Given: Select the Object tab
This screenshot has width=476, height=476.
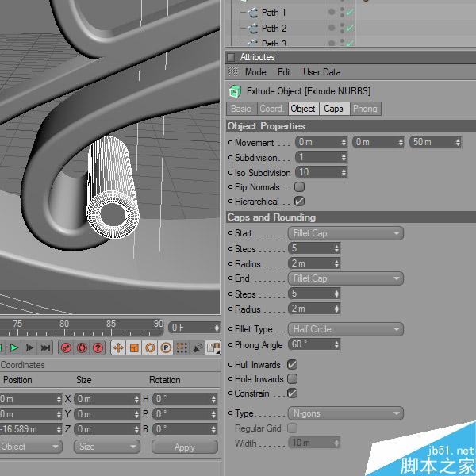Looking at the screenshot, I should [303, 109].
